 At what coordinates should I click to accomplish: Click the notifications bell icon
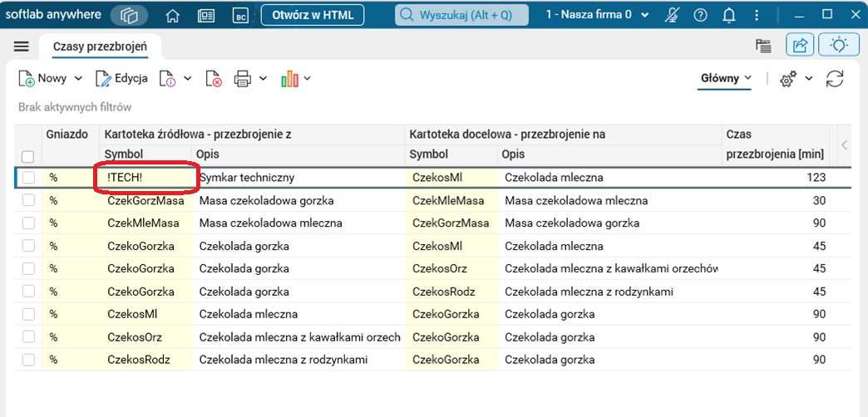[x=729, y=15]
